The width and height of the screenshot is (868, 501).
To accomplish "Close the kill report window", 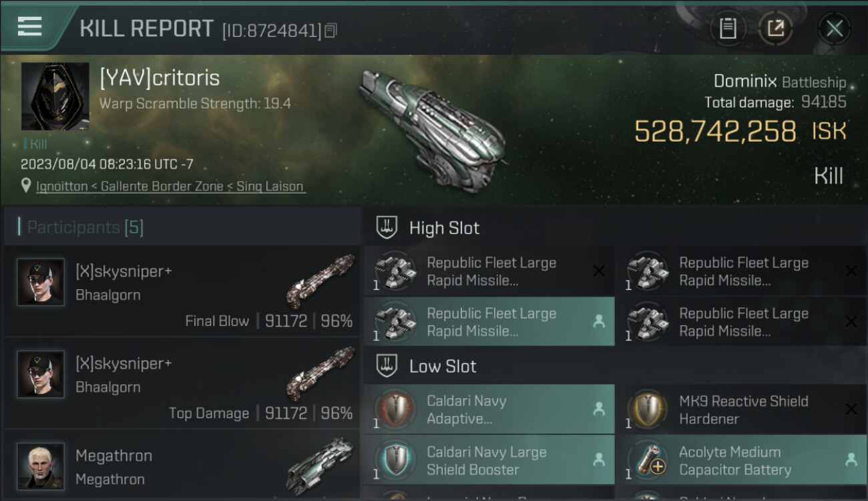I will 834,28.
